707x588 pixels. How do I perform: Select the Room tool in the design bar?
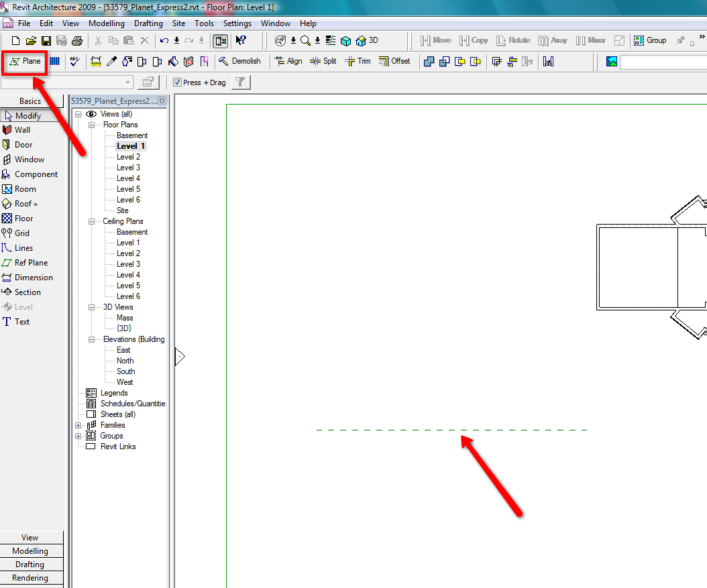pos(19,189)
